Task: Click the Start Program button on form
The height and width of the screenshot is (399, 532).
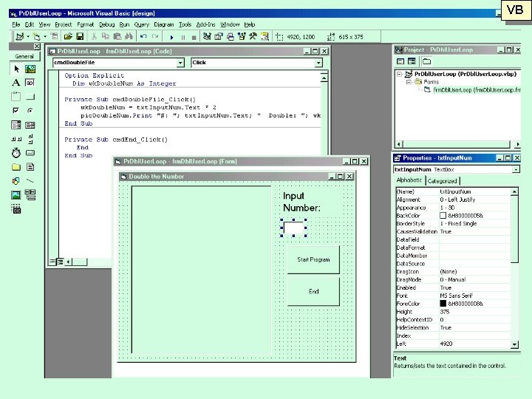Action: coord(313,259)
